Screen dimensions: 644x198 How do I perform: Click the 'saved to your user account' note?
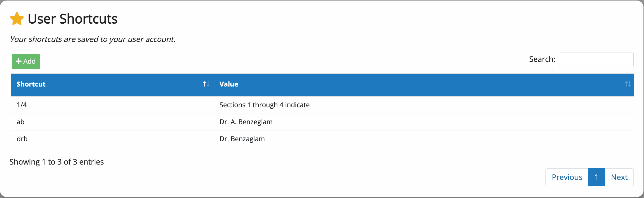pos(93,39)
